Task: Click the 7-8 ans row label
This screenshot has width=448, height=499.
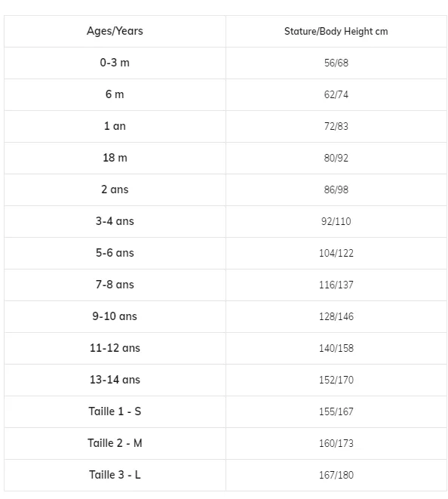Action: [115, 285]
